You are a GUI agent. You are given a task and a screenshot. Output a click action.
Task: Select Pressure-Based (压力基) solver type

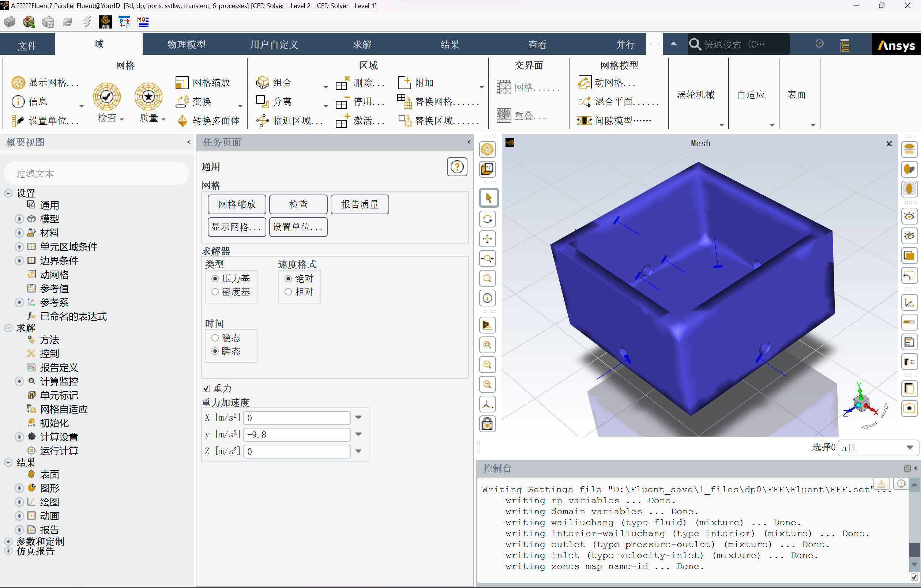click(215, 279)
